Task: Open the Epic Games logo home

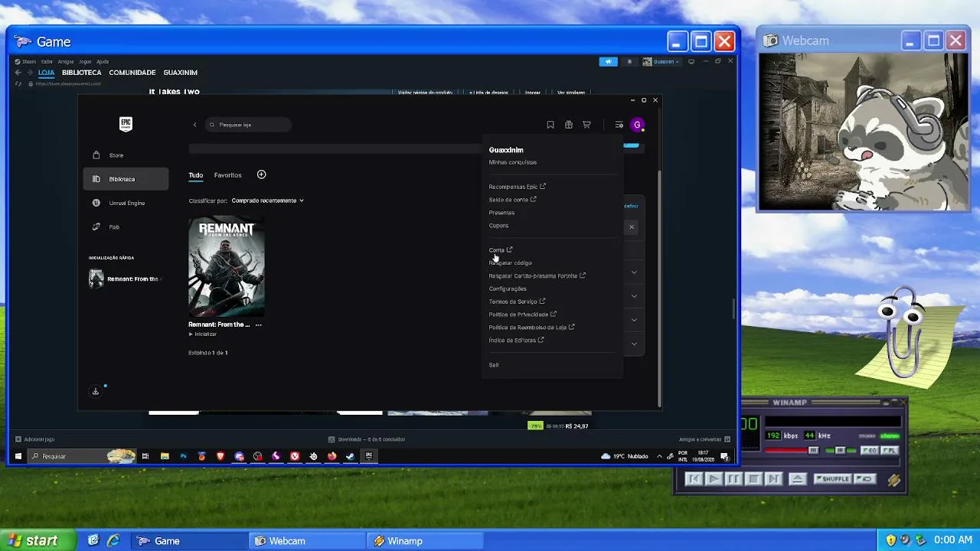Action: (x=126, y=125)
